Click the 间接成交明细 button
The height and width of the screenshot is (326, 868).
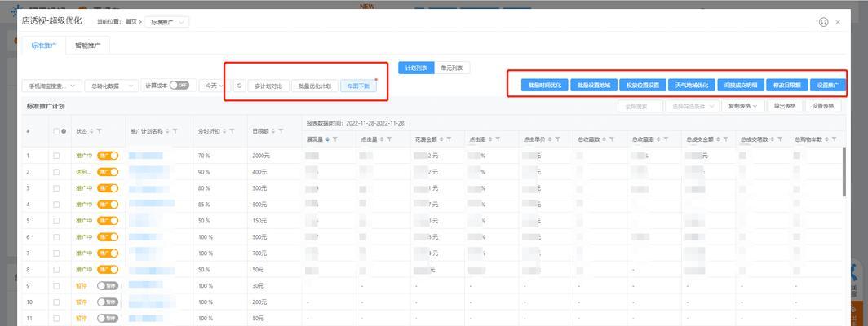(741, 86)
